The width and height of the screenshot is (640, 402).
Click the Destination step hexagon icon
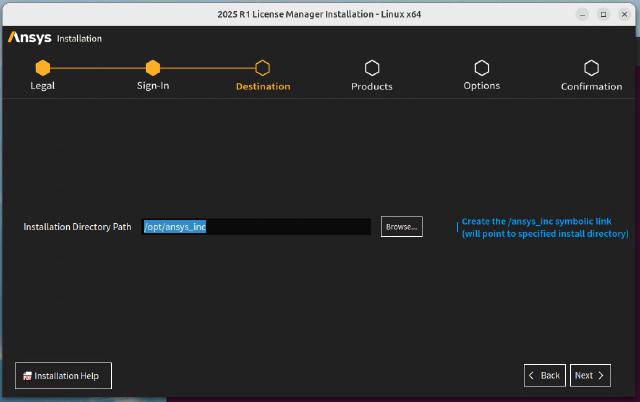(x=262, y=68)
